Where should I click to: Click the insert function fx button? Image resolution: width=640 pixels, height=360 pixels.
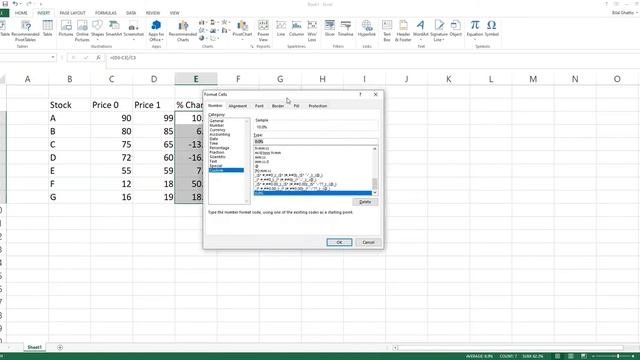98,58
